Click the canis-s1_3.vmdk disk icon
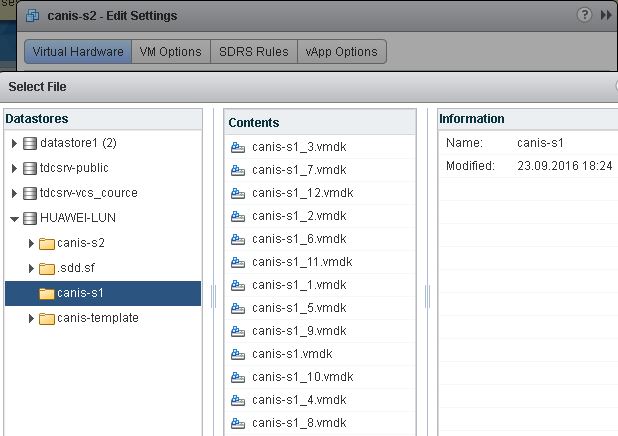 click(238, 146)
